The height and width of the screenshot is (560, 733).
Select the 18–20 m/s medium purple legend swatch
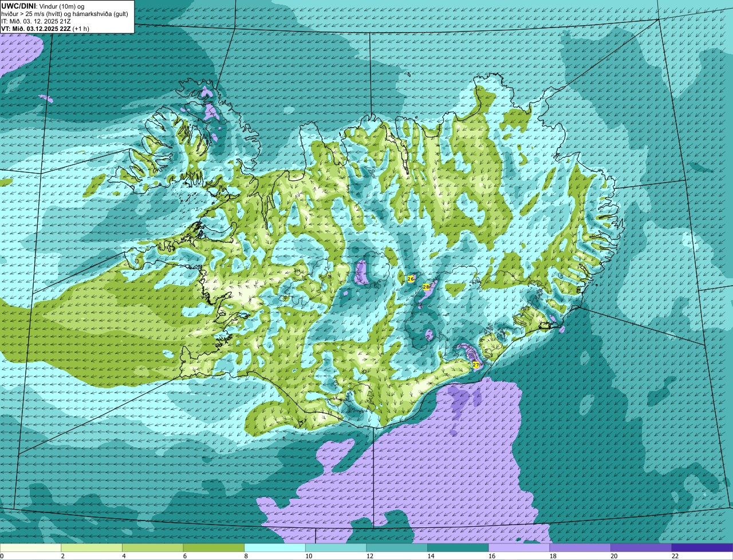point(580,548)
